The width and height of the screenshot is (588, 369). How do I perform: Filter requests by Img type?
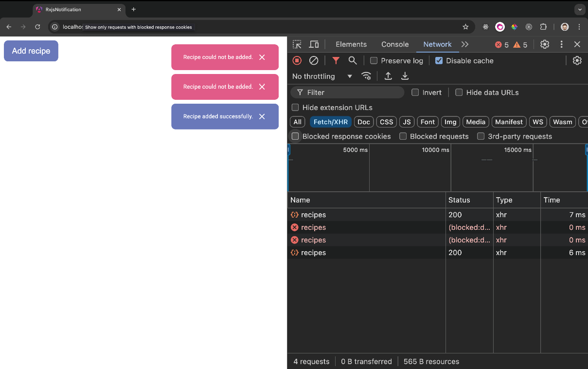(450, 122)
